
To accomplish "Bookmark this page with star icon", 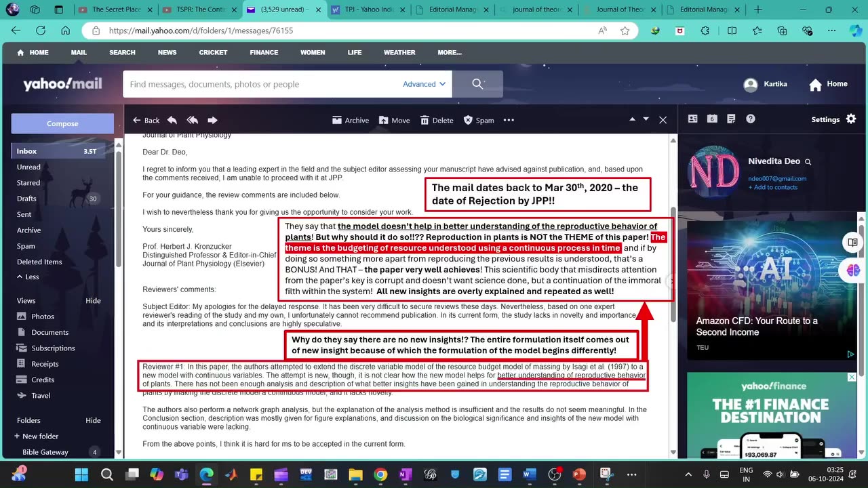I will 625,30.
